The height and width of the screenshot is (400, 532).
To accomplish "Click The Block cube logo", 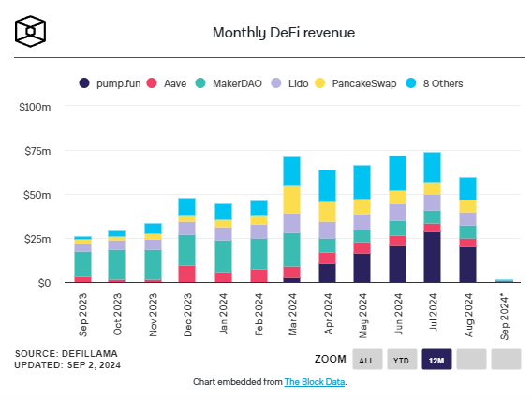I will pyautogui.click(x=30, y=31).
